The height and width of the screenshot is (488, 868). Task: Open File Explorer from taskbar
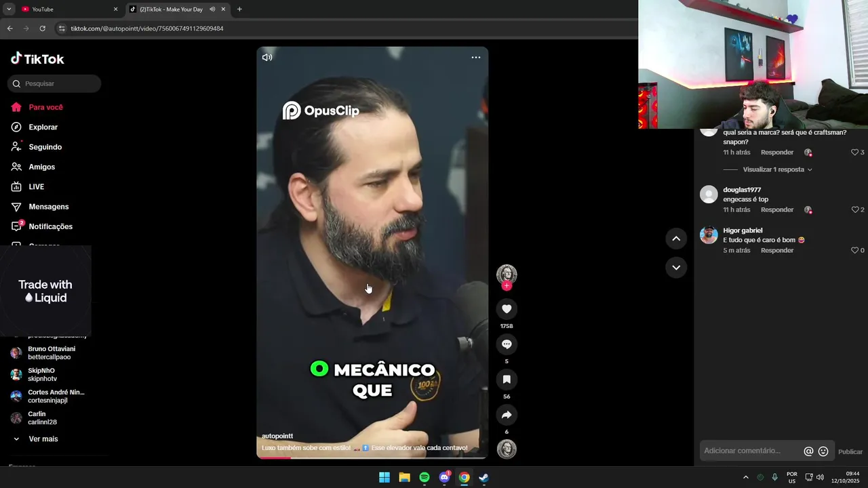pos(404,477)
